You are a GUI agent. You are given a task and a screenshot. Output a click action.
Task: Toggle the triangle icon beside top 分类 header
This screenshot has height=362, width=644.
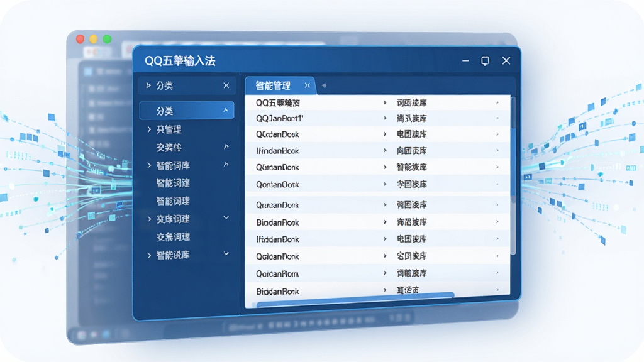(x=148, y=85)
